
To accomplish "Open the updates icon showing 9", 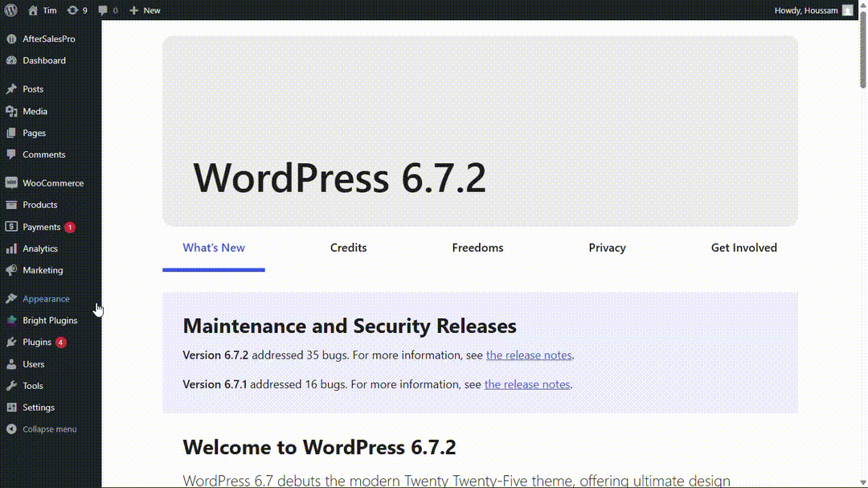I will point(72,10).
